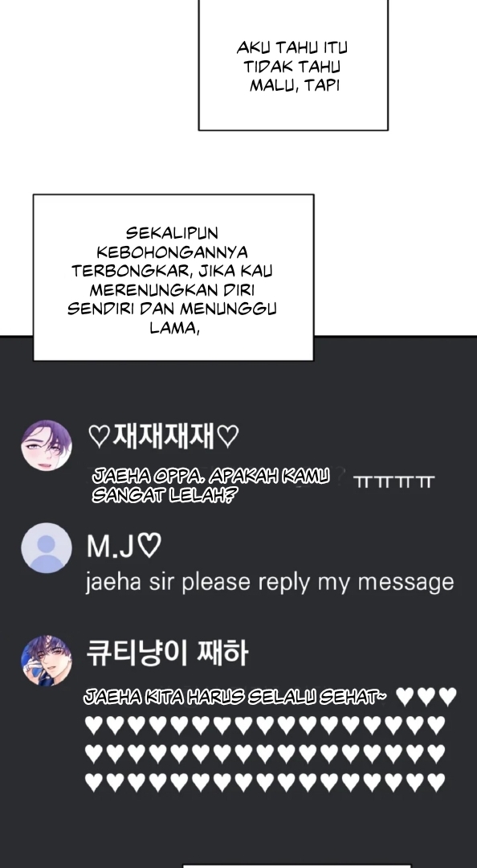Open the ♡재재재재♡ username
The height and width of the screenshot is (868, 477).
(163, 437)
